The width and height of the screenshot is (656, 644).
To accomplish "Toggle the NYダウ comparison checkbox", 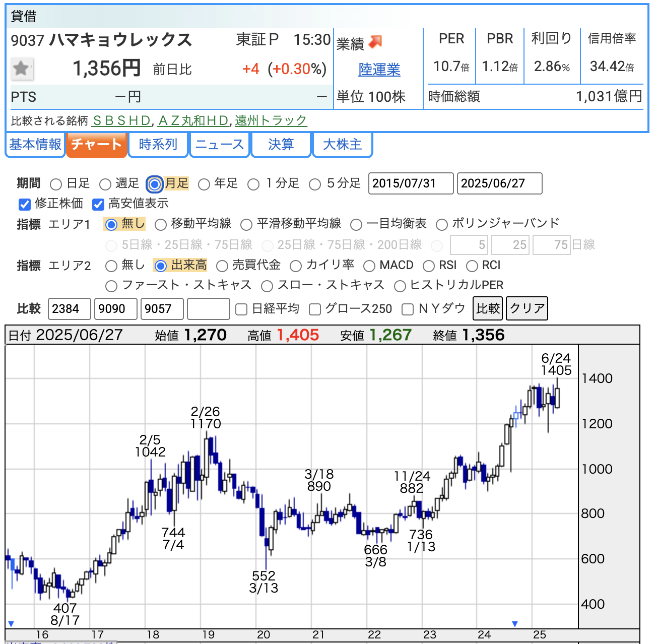I will click(408, 309).
